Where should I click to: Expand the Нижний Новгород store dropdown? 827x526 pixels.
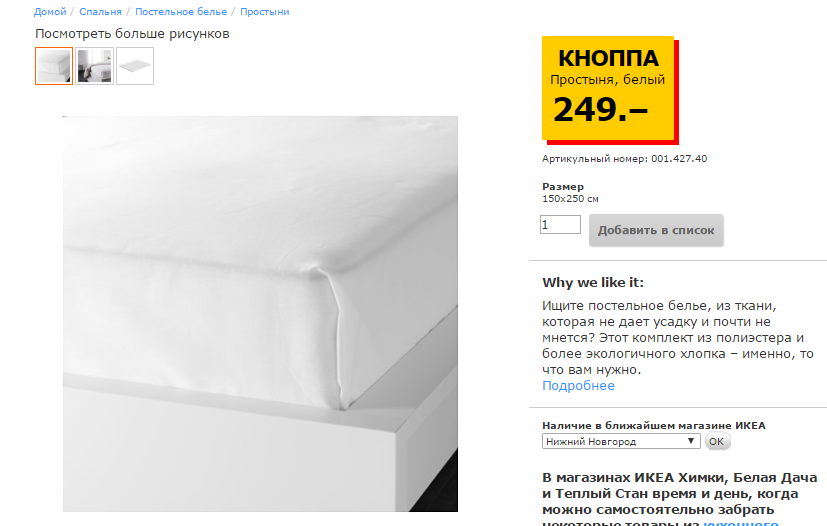pos(621,441)
